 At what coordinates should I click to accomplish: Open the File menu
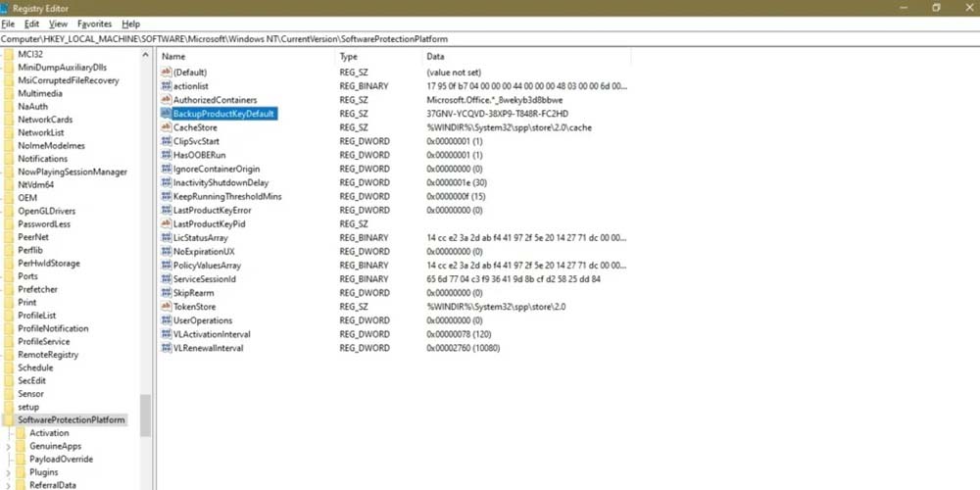8,24
